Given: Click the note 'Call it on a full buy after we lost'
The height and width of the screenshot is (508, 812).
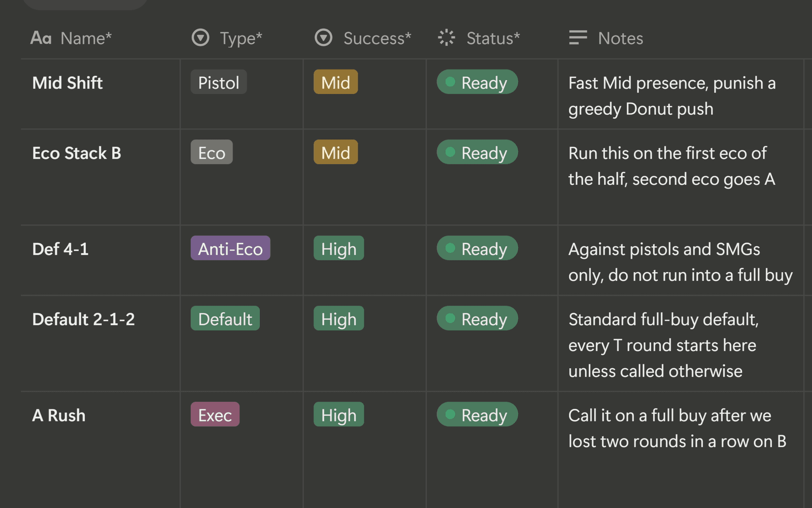Looking at the screenshot, I should click(x=677, y=428).
